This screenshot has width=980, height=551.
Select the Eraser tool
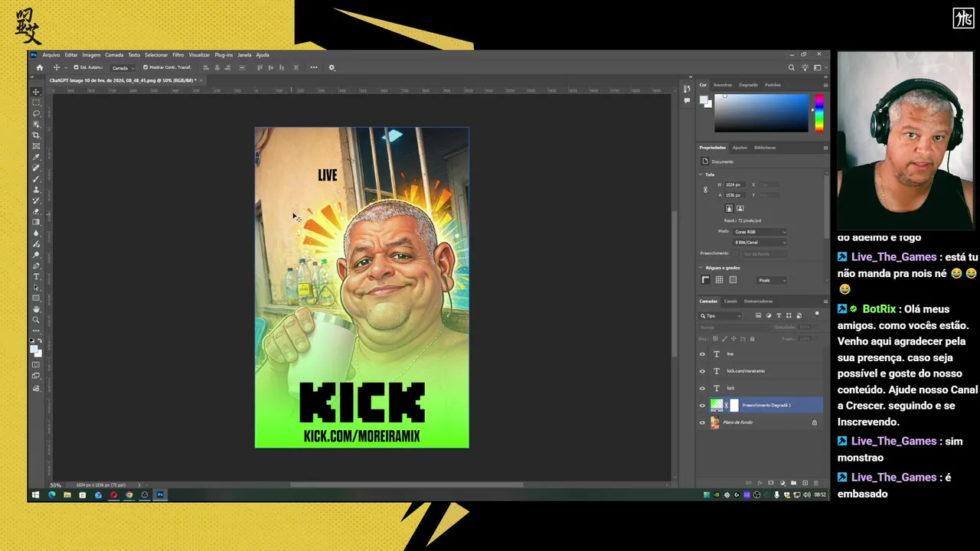[36, 211]
